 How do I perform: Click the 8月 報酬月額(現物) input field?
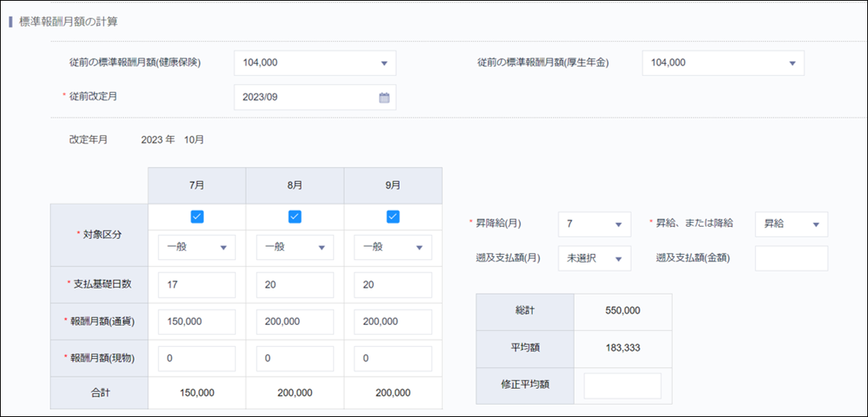[295, 358]
